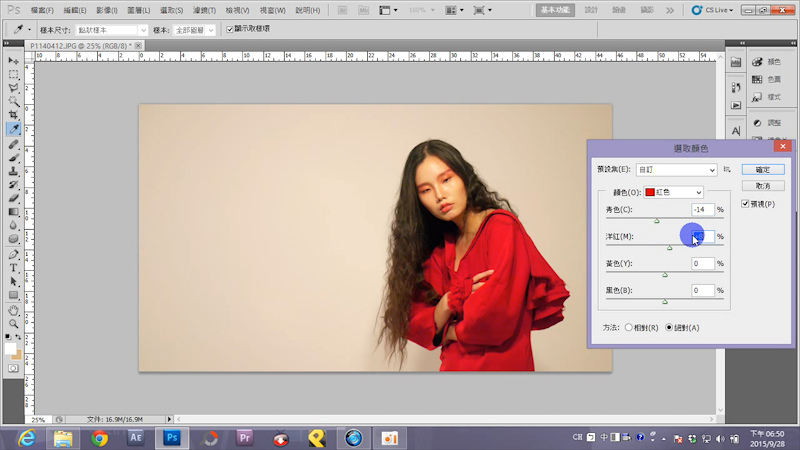Click the 確定 OK button
Image resolution: width=800 pixels, height=450 pixels.
point(763,169)
